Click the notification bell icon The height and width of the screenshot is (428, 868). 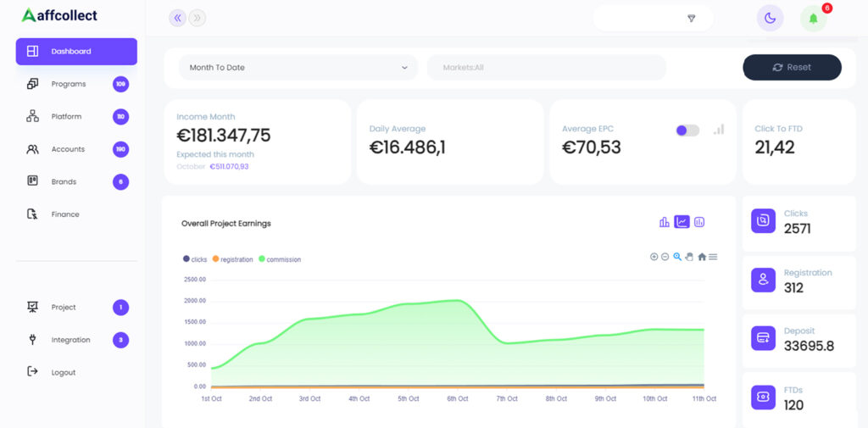point(813,19)
